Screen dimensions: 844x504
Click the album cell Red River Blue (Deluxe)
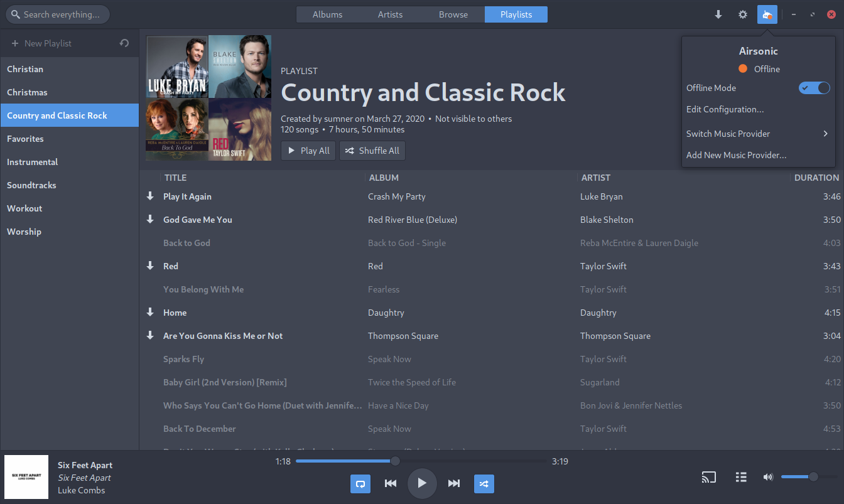click(413, 220)
